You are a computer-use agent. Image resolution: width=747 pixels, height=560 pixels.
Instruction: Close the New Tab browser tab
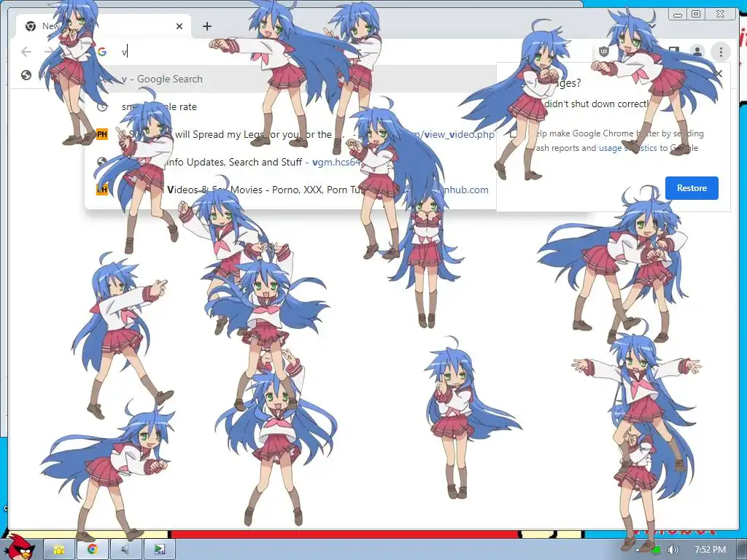click(179, 26)
